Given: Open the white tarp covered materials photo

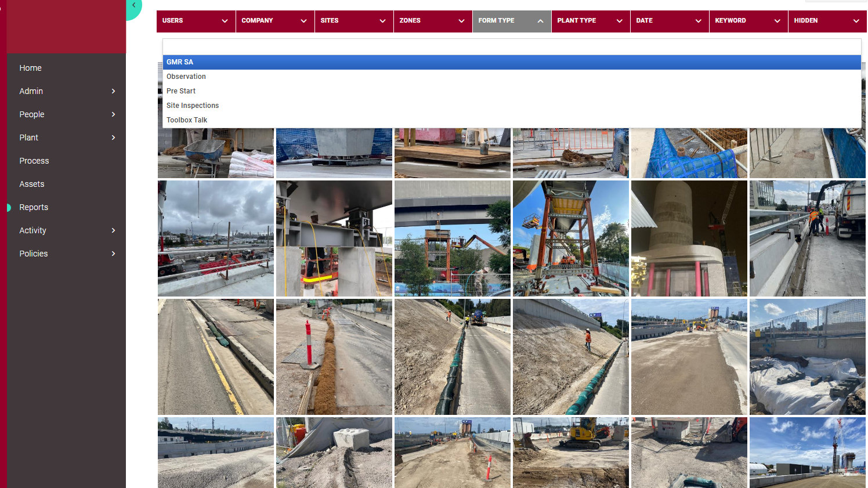Looking at the screenshot, I should [x=808, y=357].
